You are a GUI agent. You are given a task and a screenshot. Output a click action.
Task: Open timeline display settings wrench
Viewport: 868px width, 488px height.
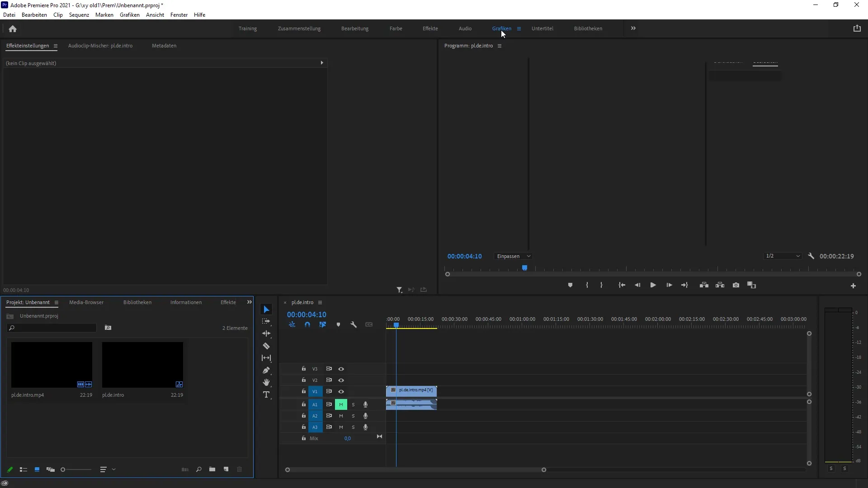click(x=354, y=324)
